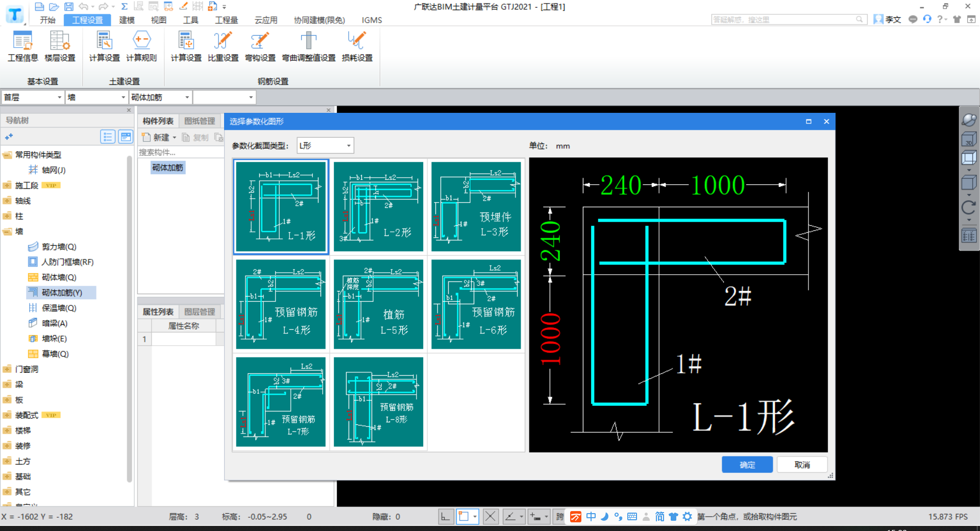This screenshot has height=531, width=980.
Task: Choose the L-1形 section thumbnail
Action: 281,206
